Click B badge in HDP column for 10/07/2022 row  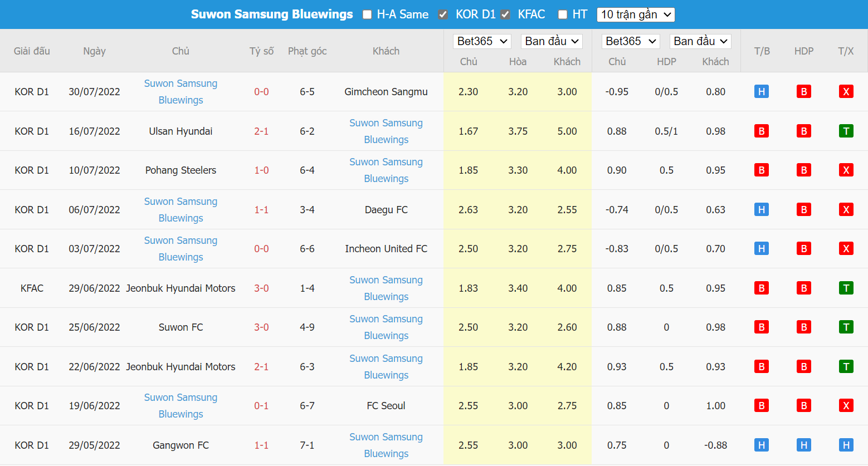coord(804,170)
